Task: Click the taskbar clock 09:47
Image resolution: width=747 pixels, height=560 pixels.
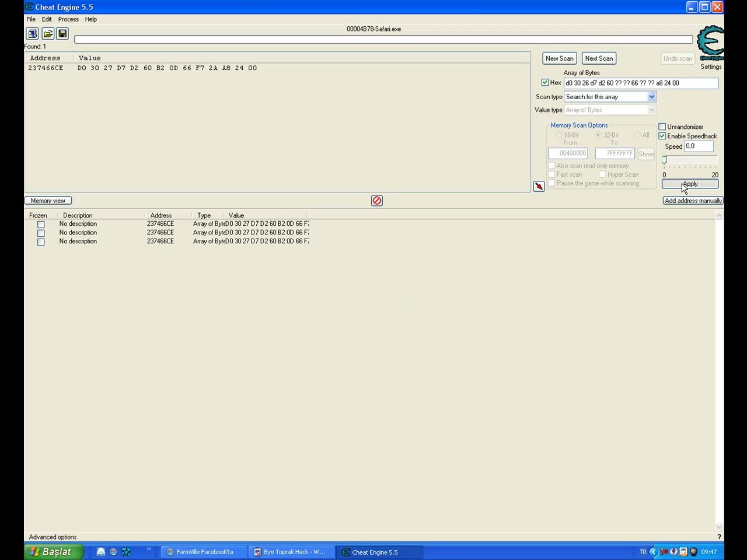Action: pos(709,552)
